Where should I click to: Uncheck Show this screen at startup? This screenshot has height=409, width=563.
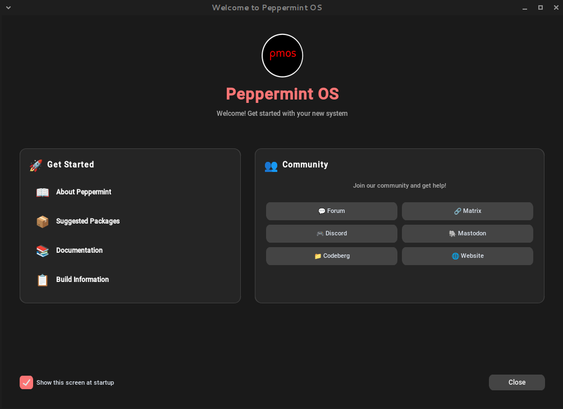pyautogui.click(x=26, y=382)
